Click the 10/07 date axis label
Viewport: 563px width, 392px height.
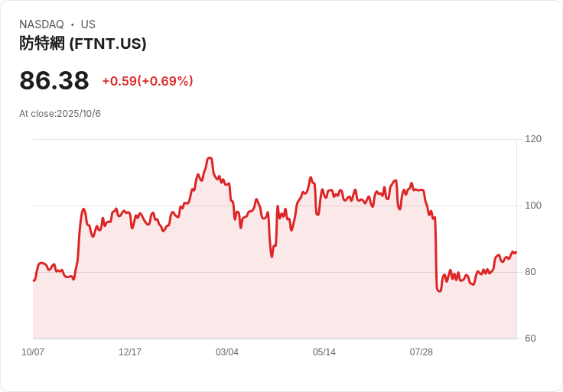33,352
